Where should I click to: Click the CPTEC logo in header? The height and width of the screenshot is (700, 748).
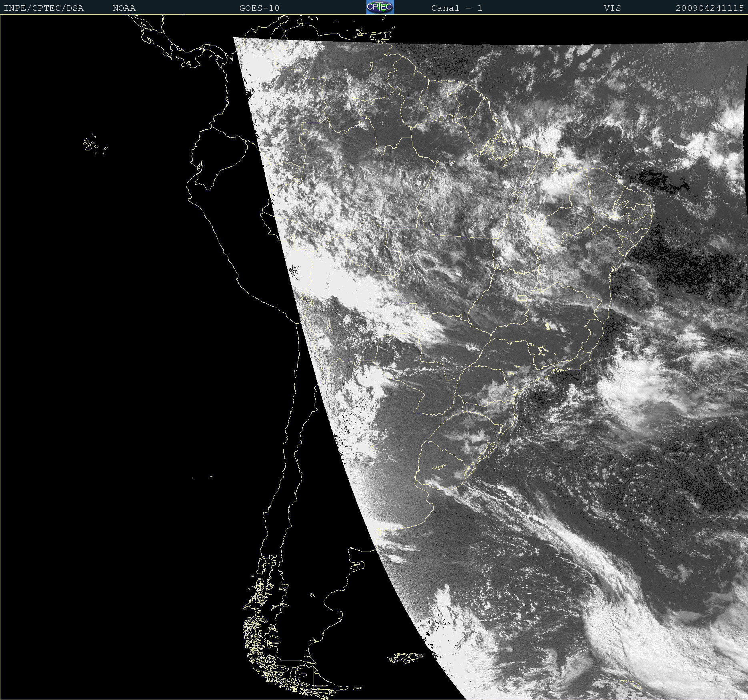[380, 7]
